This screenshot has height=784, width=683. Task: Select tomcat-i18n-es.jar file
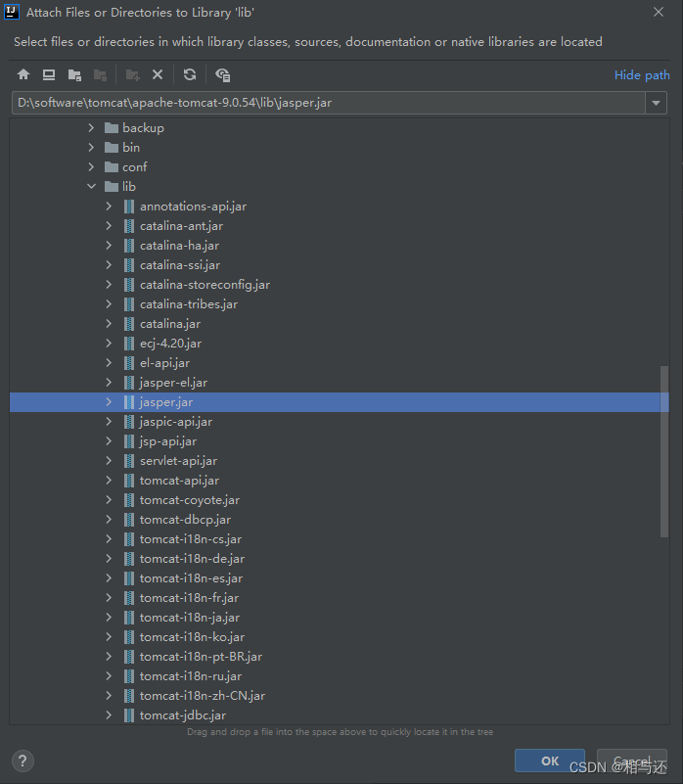click(x=191, y=578)
